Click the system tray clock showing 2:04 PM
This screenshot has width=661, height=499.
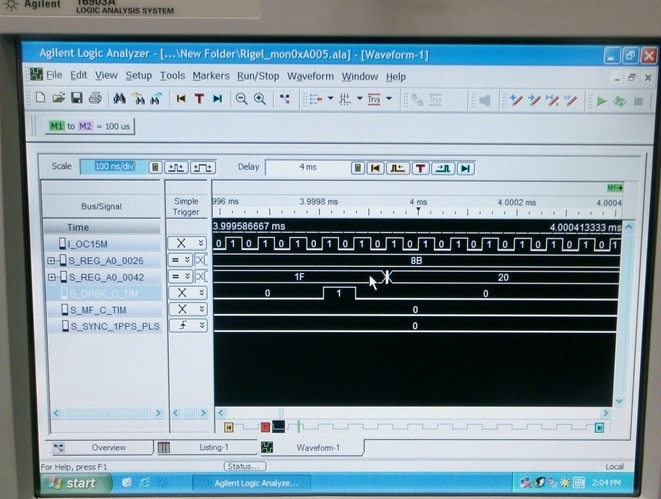point(606,483)
